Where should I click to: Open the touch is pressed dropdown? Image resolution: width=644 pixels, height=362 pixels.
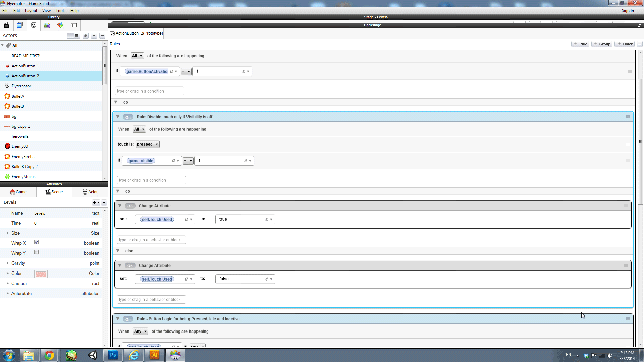coord(147,144)
